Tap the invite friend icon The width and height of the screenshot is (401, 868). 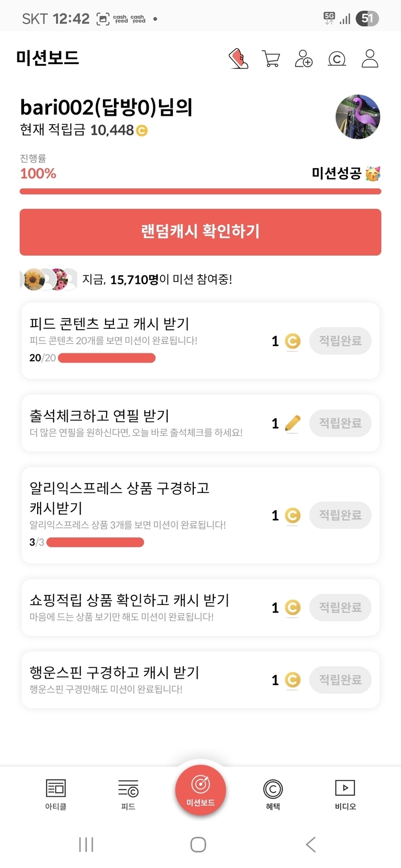tap(304, 59)
